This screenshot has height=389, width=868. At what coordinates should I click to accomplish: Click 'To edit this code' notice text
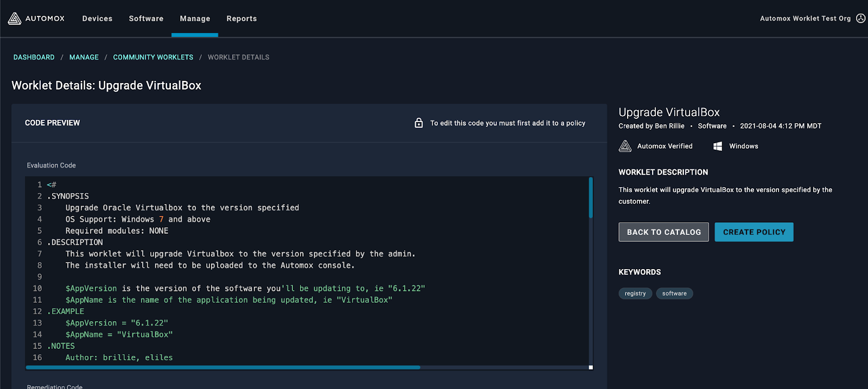tap(508, 123)
